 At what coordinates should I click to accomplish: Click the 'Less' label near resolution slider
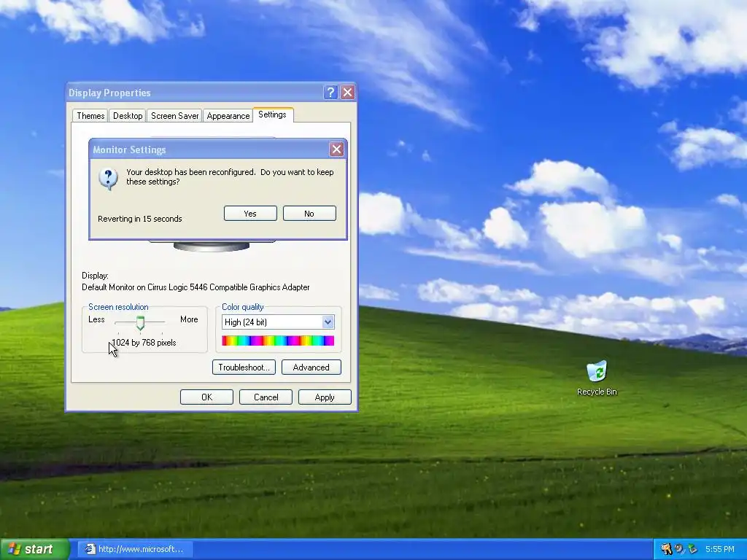[x=96, y=319]
